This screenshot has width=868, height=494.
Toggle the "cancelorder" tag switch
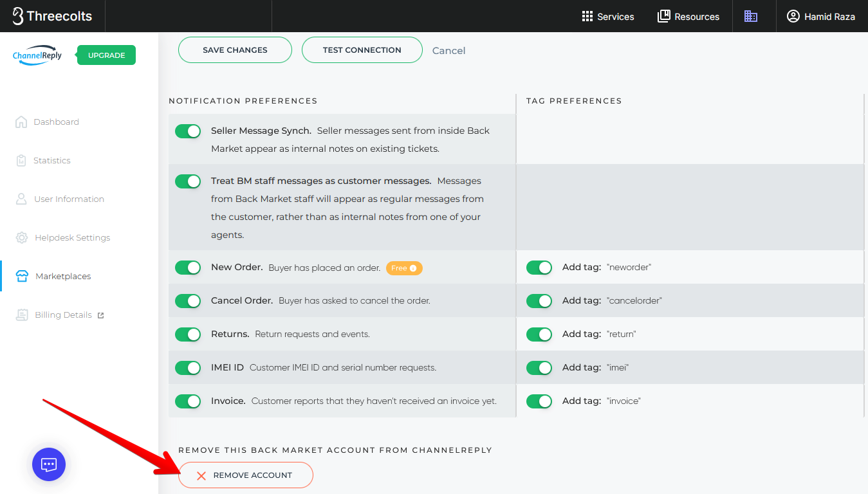539,301
